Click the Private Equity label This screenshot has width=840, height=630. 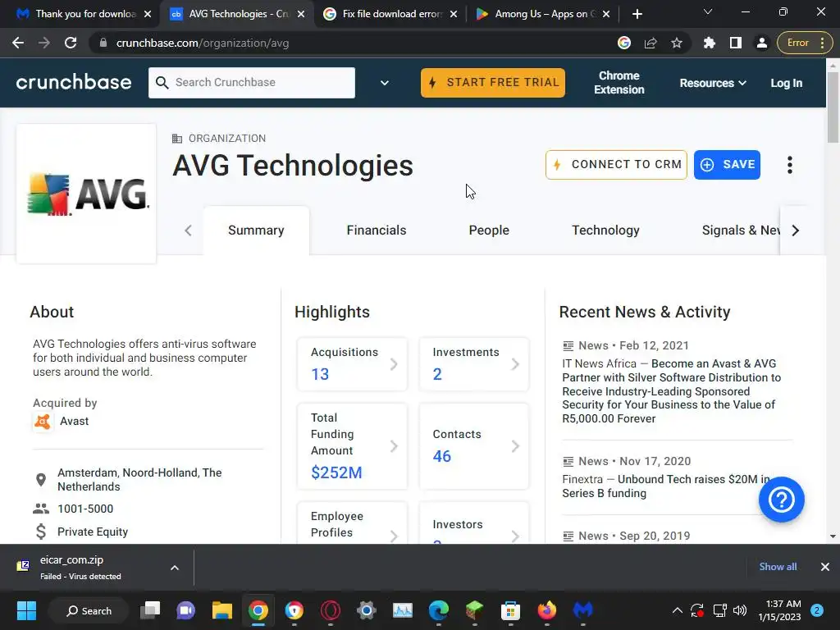click(93, 532)
